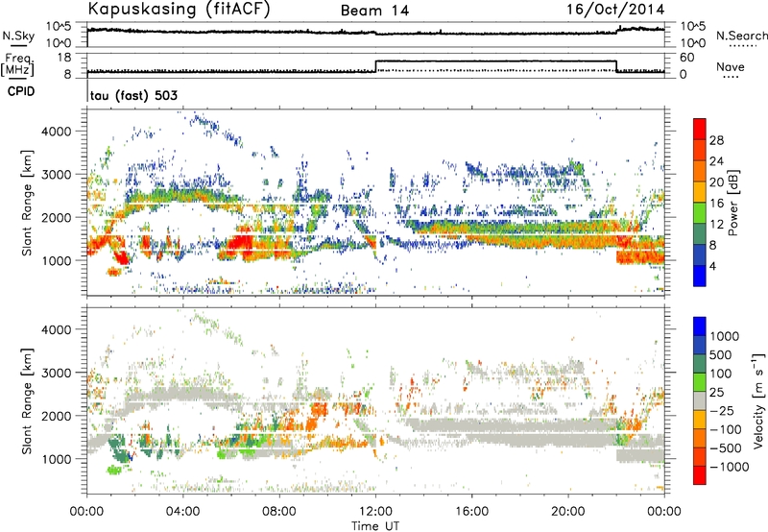Click the 'N.Sky' legend label
Image resolution: width=768 pixels, height=532 pixels.
point(18,36)
